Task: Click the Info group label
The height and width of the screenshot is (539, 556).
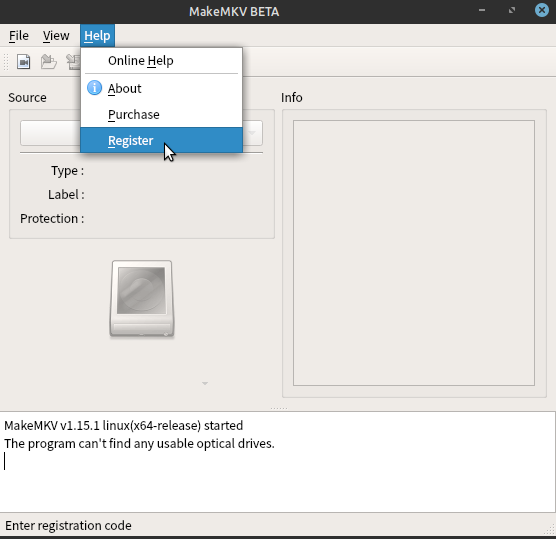Action: click(x=291, y=98)
